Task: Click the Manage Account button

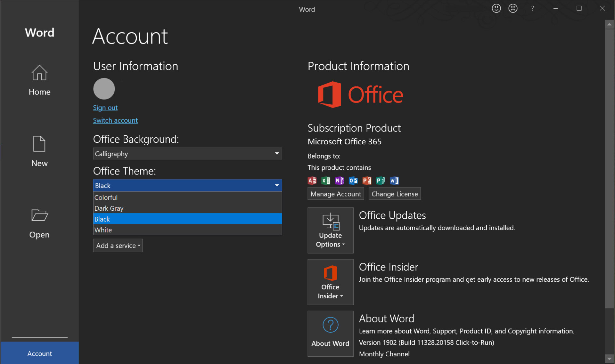Action: coord(336,194)
